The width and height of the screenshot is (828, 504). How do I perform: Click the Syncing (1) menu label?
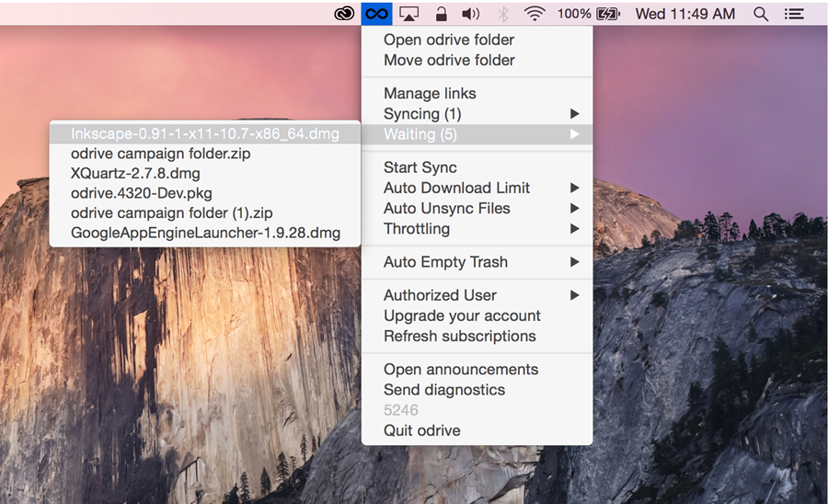[422, 114]
